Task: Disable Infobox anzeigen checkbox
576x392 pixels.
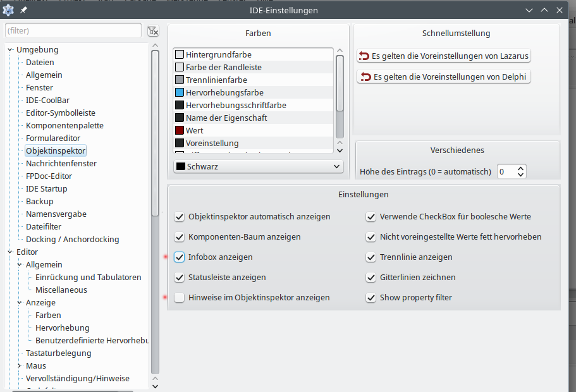Action: 180,257
